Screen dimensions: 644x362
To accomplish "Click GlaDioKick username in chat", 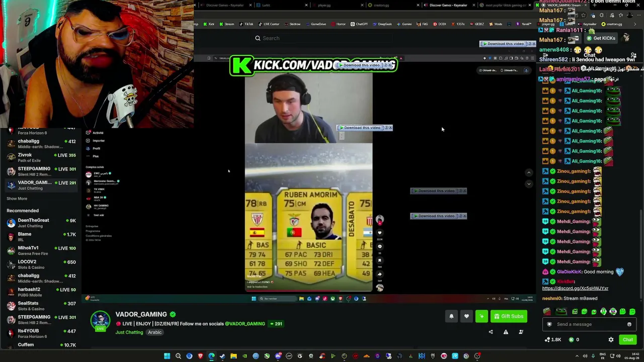I will (569, 272).
